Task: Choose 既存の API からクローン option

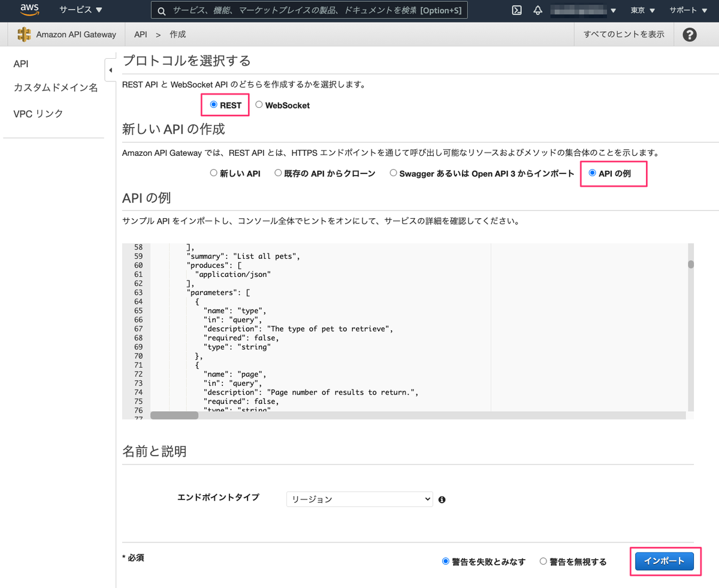Action: [278, 173]
